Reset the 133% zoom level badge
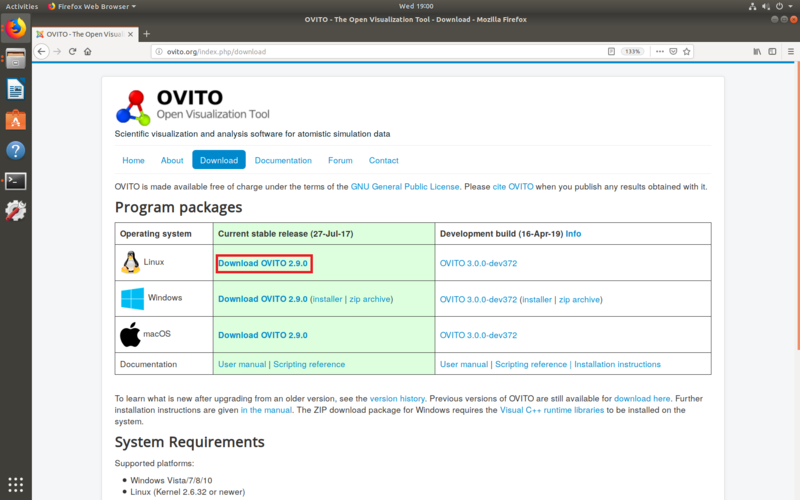 click(633, 52)
